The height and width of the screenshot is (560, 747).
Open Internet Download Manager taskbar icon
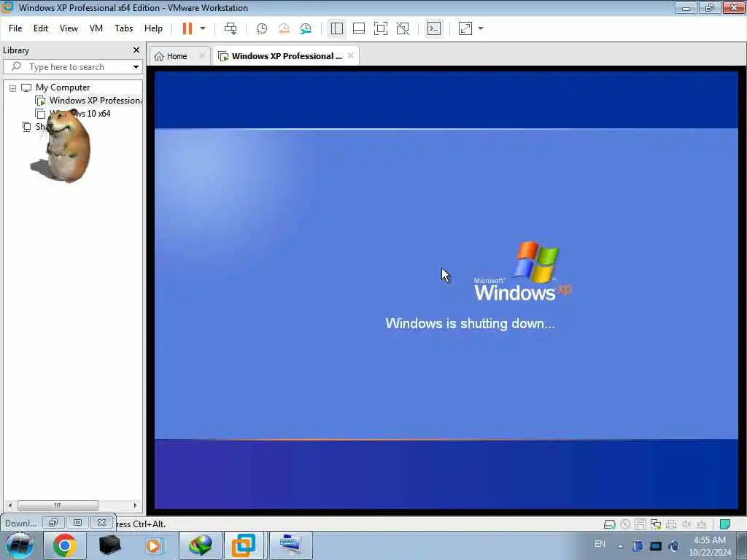tap(200, 545)
